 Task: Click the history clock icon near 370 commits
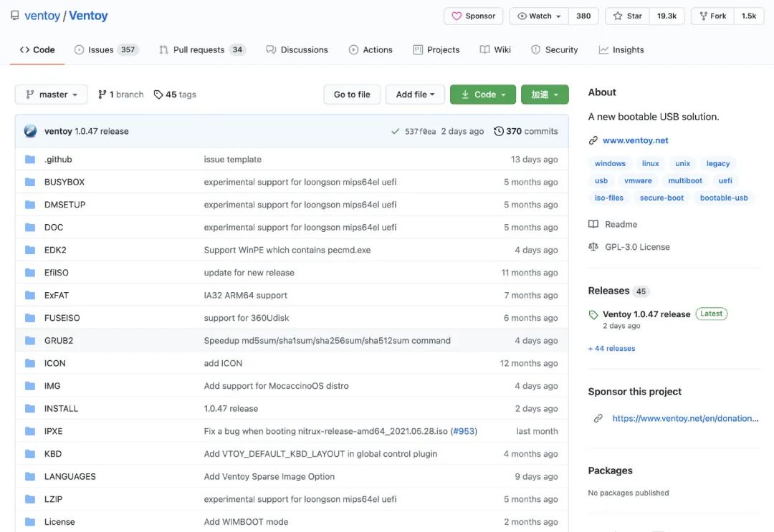[x=499, y=131]
